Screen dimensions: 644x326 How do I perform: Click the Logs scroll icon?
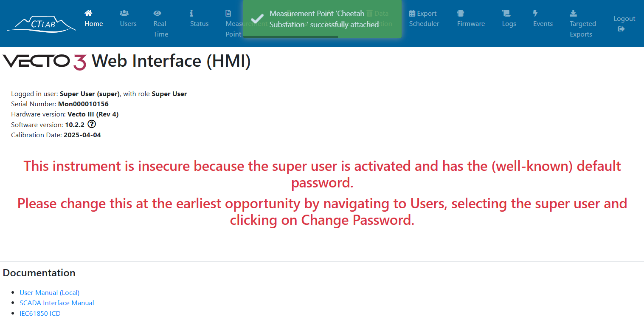point(506,13)
